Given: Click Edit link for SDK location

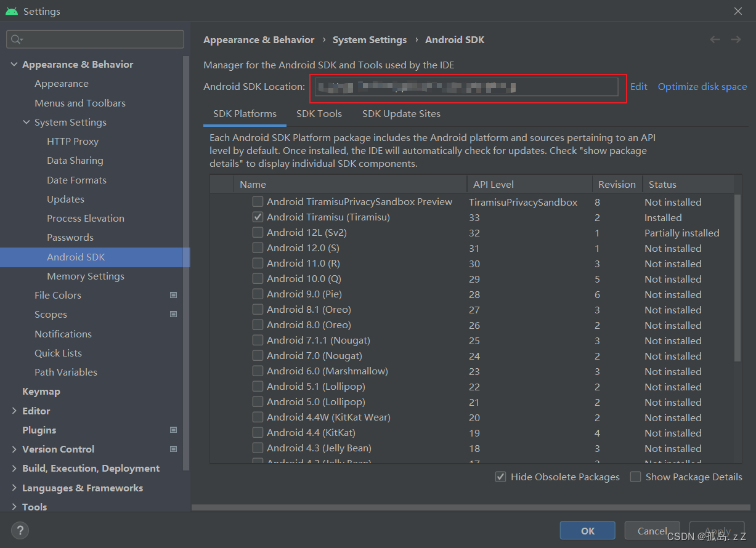Looking at the screenshot, I should (638, 87).
